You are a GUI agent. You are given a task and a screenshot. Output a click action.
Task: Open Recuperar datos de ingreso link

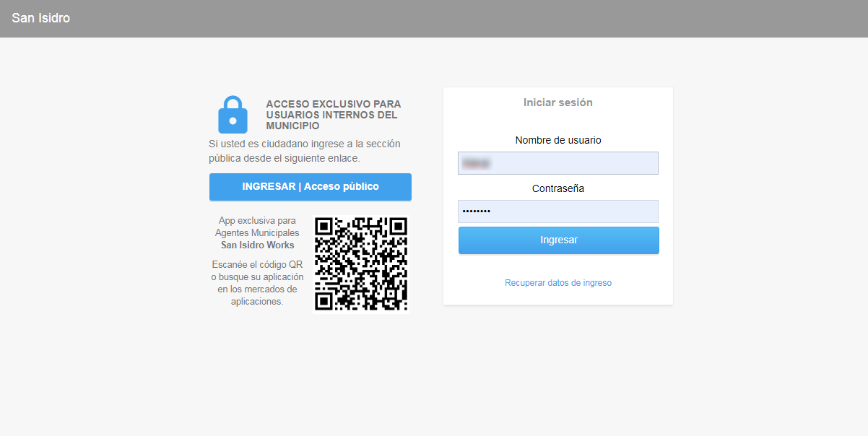(558, 283)
